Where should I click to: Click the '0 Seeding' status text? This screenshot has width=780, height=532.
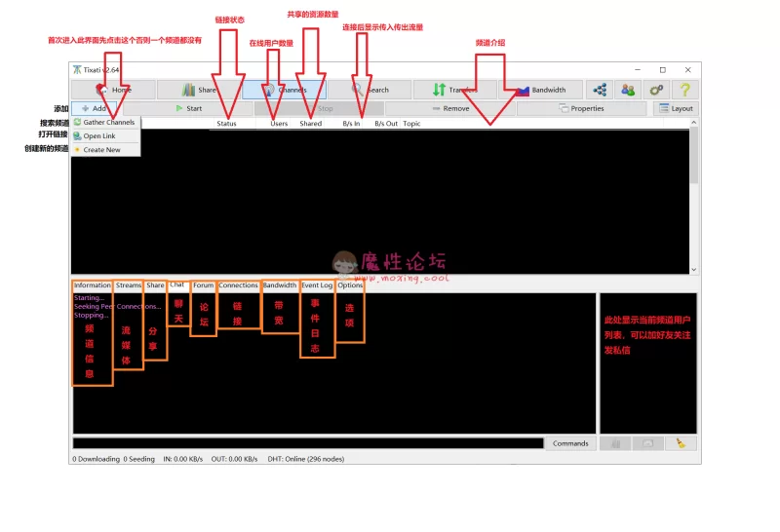tap(138, 459)
